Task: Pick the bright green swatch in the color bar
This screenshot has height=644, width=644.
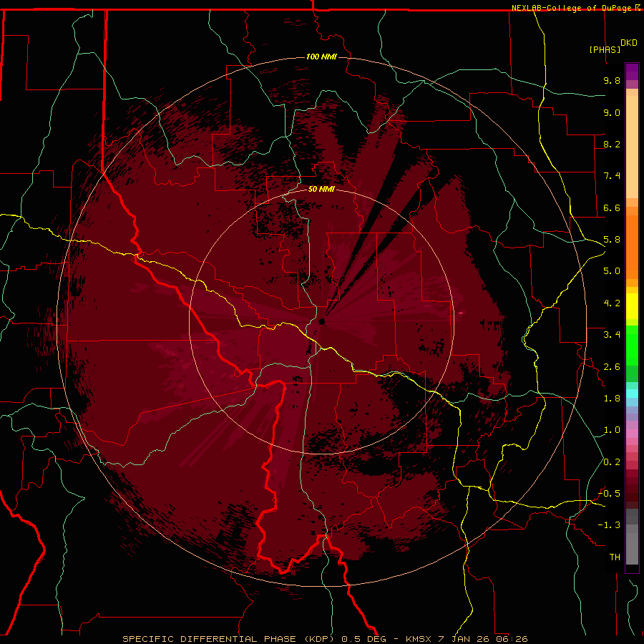Action: point(632,346)
